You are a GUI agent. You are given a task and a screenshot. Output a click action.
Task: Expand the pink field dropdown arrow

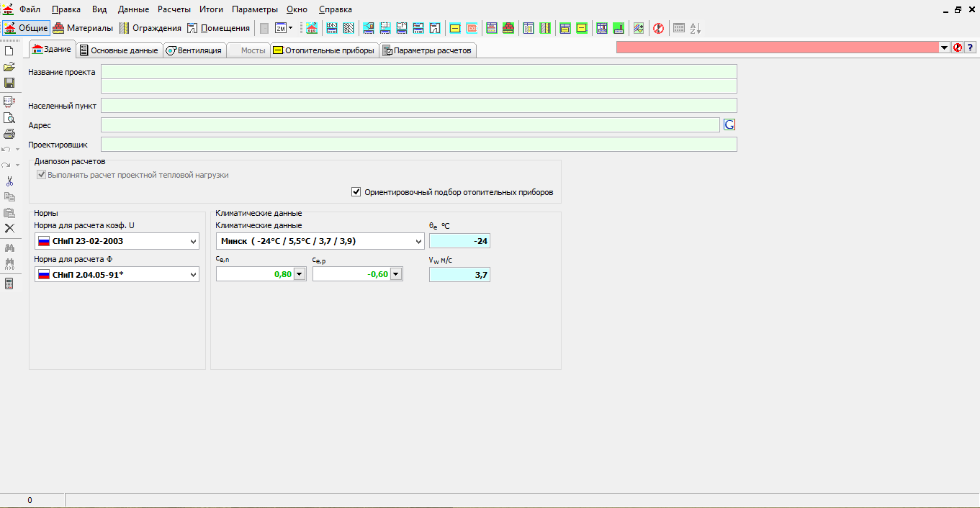coord(945,47)
